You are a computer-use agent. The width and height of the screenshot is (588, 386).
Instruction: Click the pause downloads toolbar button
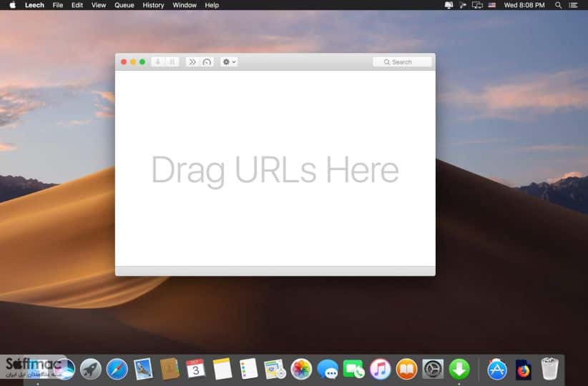pyautogui.click(x=172, y=62)
